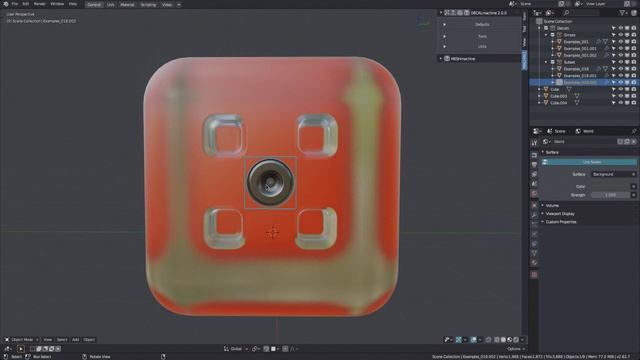Open the Object properties tab
The width and height of the screenshot is (640, 360).
click(x=534, y=205)
